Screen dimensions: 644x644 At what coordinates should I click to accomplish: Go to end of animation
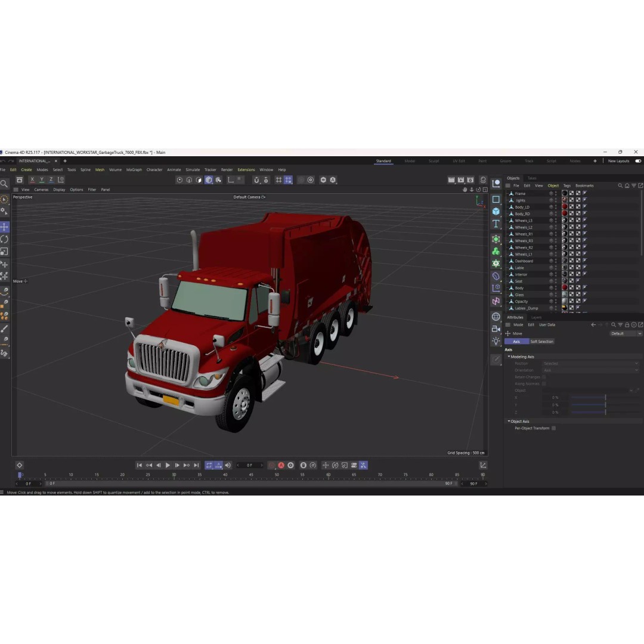tap(196, 465)
